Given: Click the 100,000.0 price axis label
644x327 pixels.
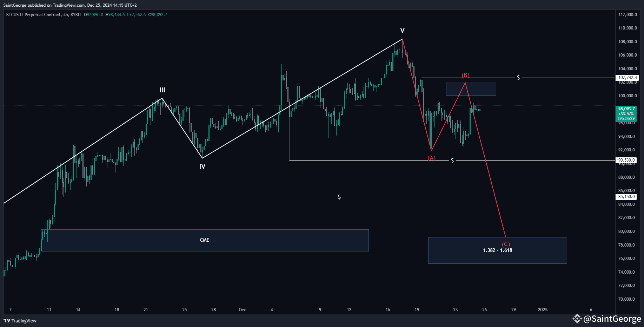Looking at the screenshot, I should [x=628, y=96].
